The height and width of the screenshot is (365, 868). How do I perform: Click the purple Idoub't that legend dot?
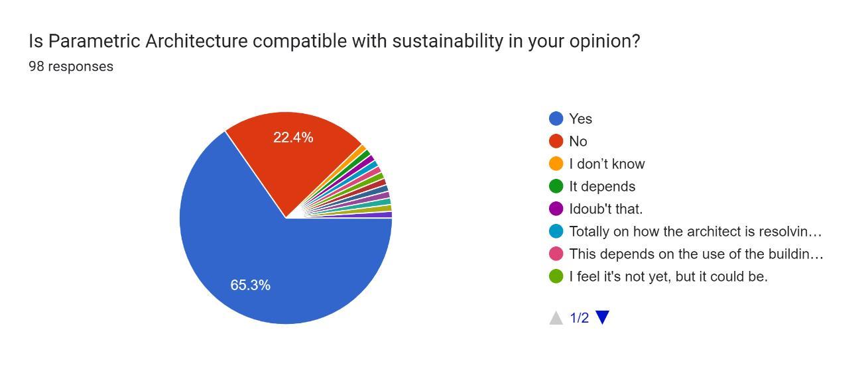[556, 209]
